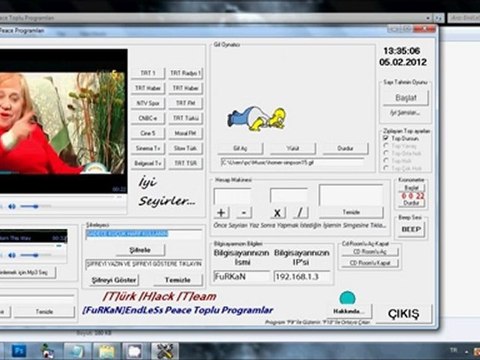
Task: Click the plus operator button
Action: point(221,212)
